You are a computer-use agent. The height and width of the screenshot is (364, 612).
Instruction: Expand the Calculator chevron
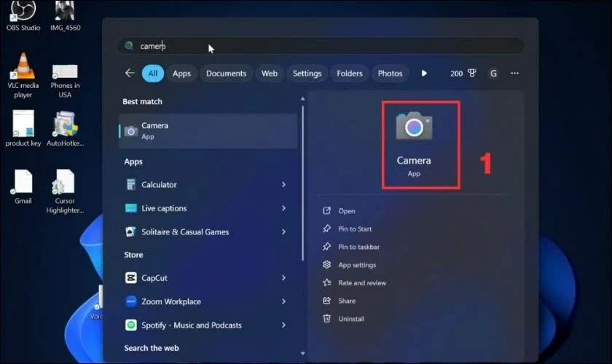click(283, 184)
